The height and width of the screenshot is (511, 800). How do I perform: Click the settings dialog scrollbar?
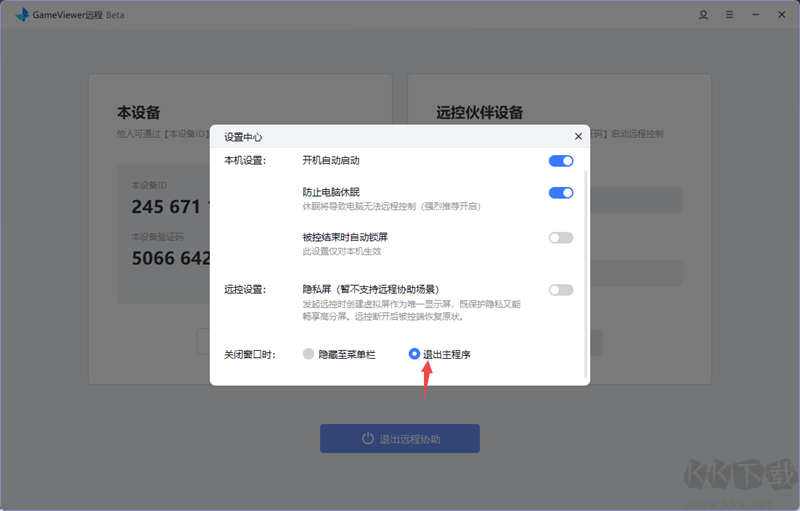click(x=586, y=273)
